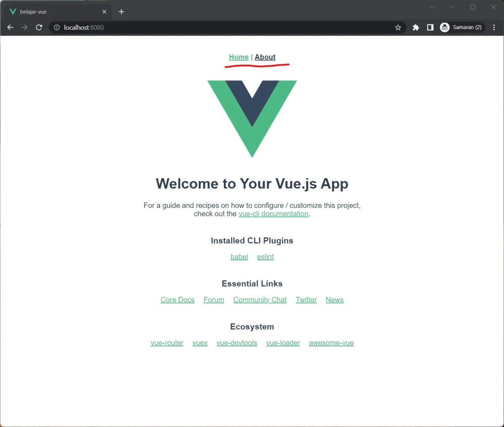Click the localhost:8080 address bar
The height and width of the screenshot is (427, 504).
[x=227, y=27]
